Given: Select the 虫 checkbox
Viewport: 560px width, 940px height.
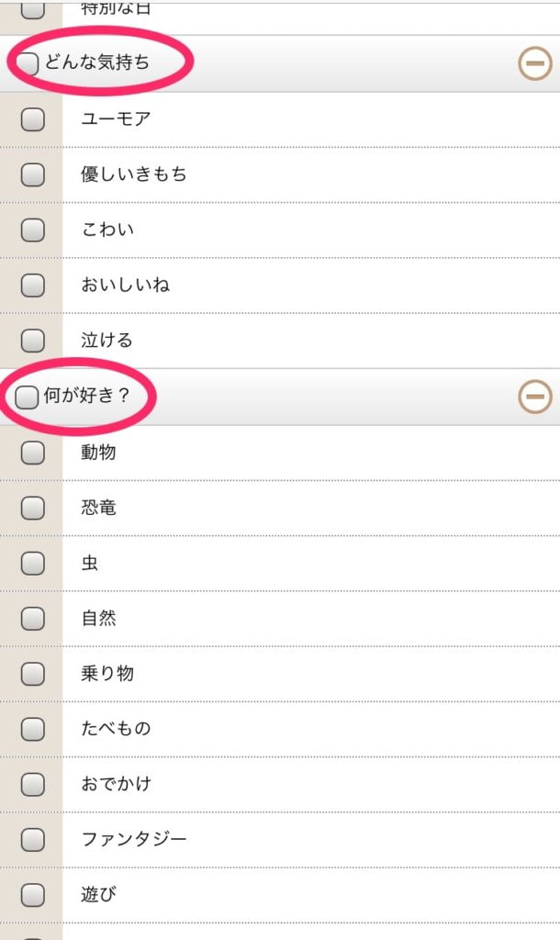Looking at the screenshot, I should coord(32,563).
